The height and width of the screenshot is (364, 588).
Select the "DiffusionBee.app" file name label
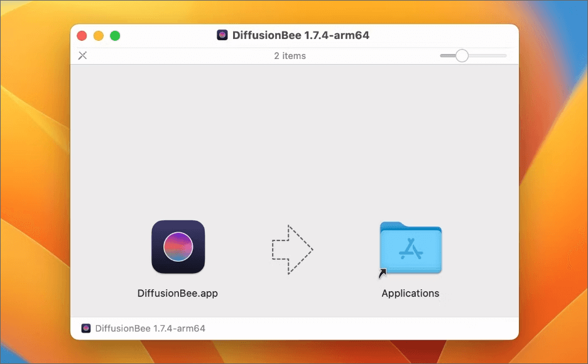(178, 293)
